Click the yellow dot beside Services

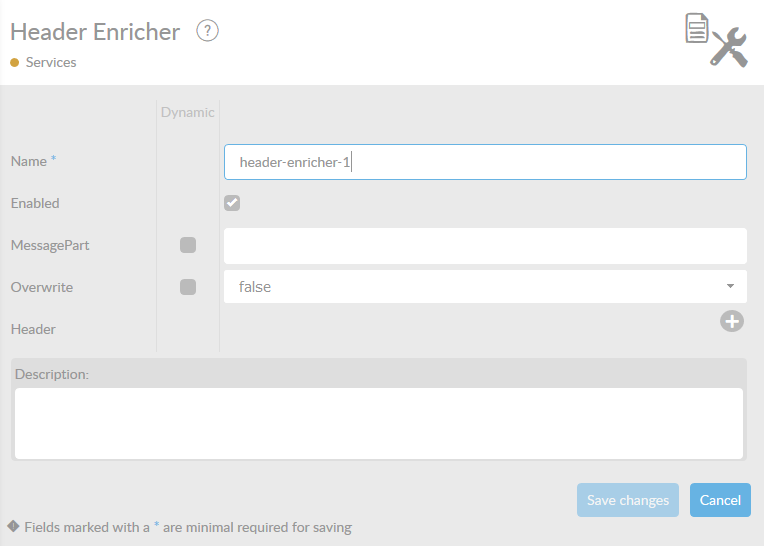tap(15, 62)
